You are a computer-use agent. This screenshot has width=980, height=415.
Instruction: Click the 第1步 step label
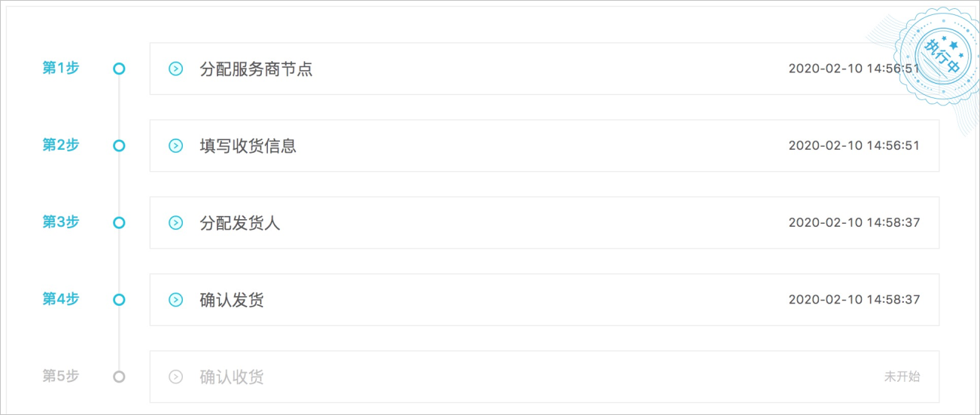[x=60, y=68]
